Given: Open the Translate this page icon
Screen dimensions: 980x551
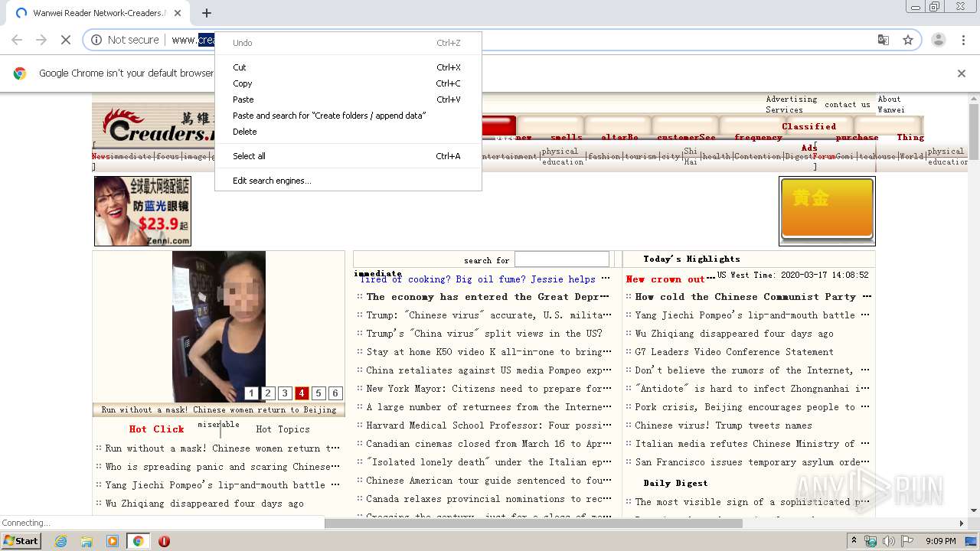Looking at the screenshot, I should [x=884, y=40].
